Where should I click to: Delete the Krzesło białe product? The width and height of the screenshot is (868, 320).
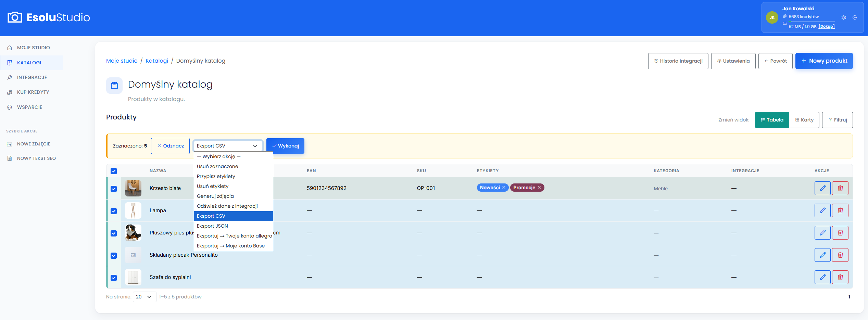840,188
